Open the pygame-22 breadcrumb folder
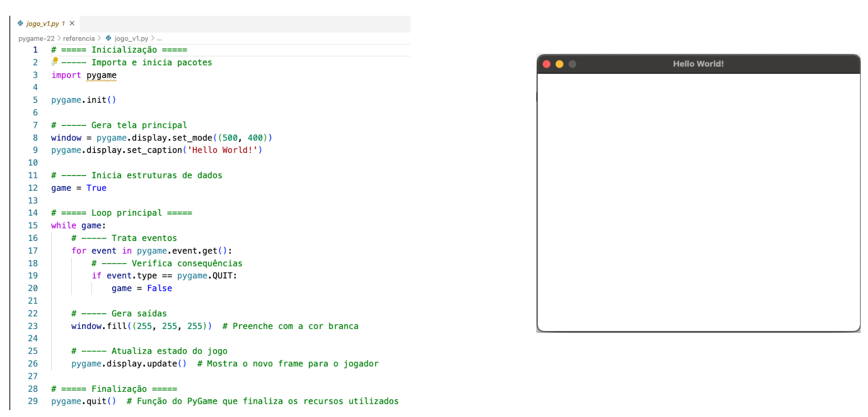The height and width of the screenshot is (417, 868). pos(36,38)
